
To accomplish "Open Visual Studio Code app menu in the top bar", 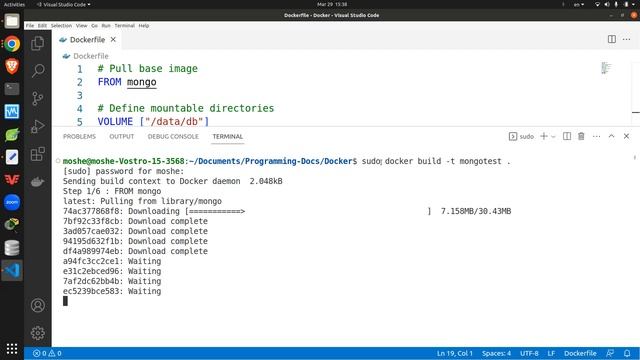I will 64,4.
